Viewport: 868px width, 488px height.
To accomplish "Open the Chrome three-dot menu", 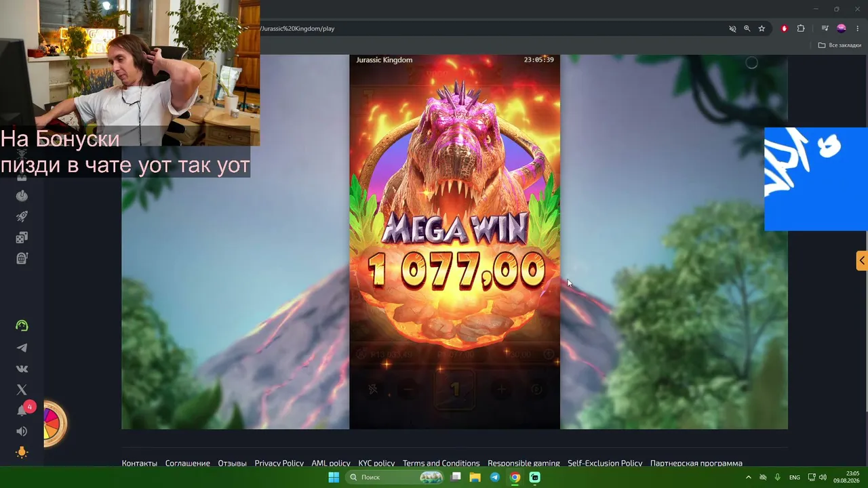I will point(858,28).
